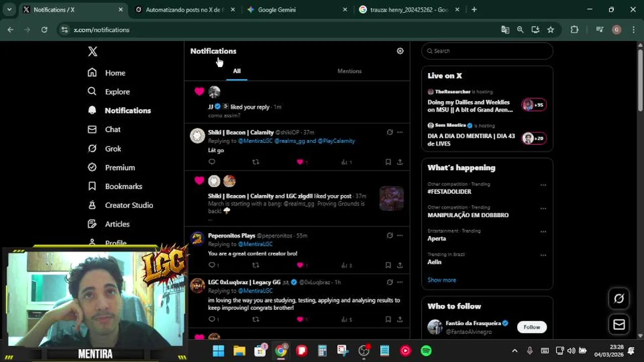Reply to Shiki's "Lèt go" post
The image size is (644, 362).
(x=212, y=162)
